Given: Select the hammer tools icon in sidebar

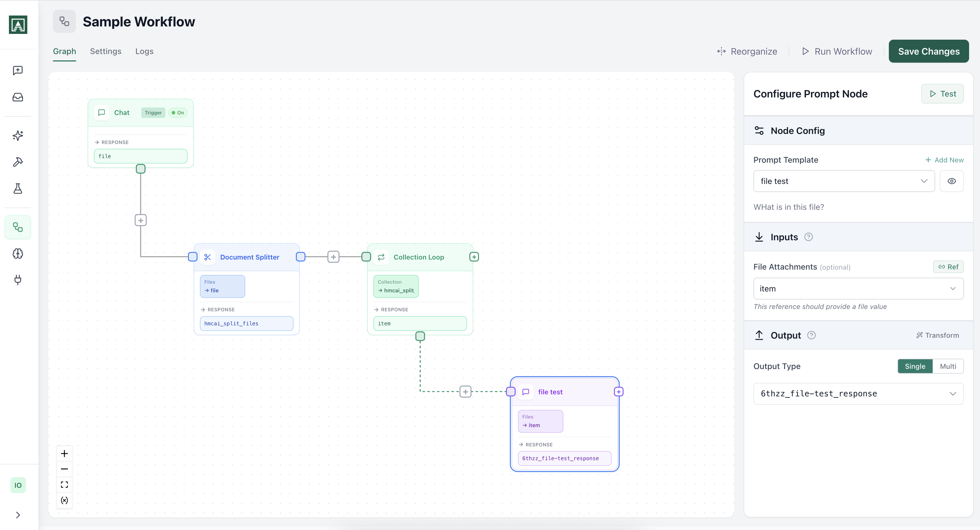Looking at the screenshot, I should point(18,162).
